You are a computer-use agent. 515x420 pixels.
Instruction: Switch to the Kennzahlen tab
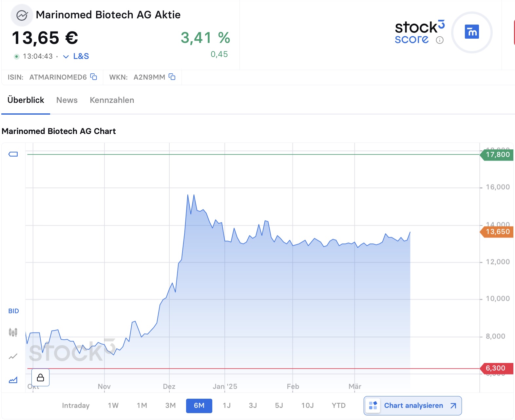tap(112, 100)
